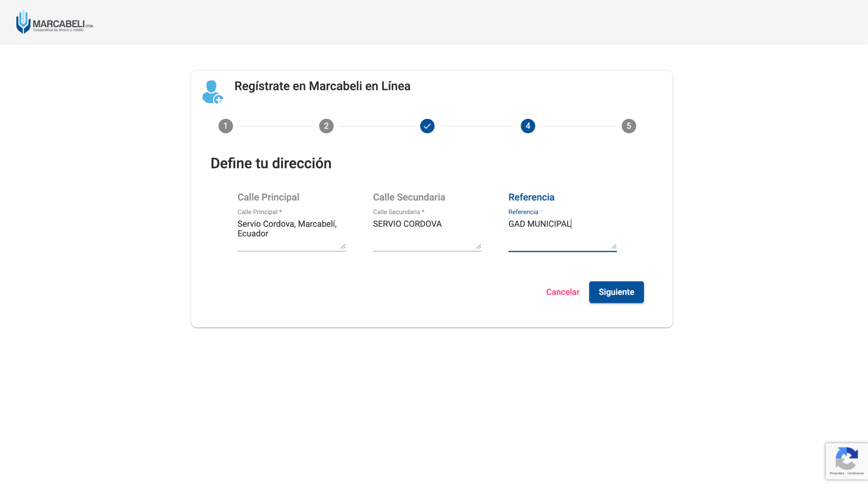
Task: Click the Marcabeli logo
Action: (x=55, y=22)
